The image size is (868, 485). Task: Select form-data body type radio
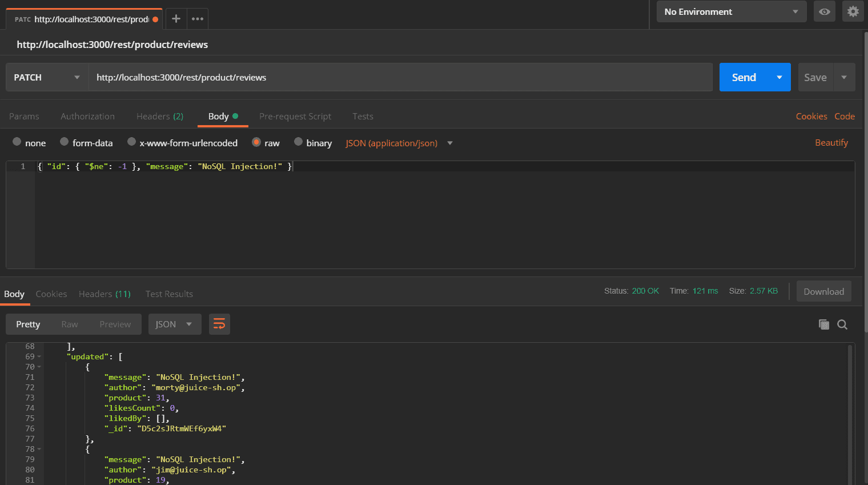(65, 142)
